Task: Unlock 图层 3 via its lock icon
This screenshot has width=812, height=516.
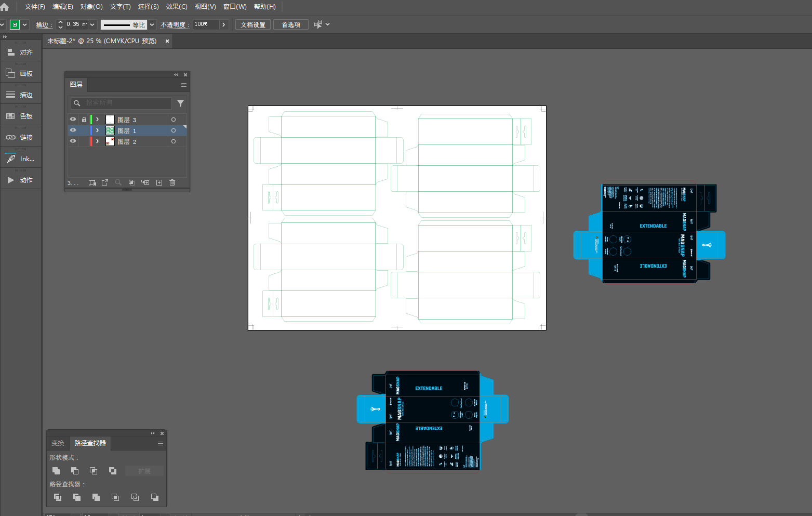Action: (x=84, y=120)
